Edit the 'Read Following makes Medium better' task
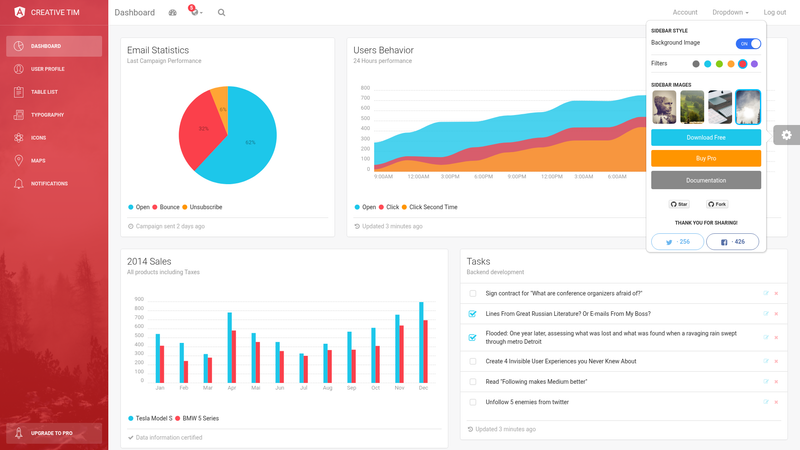800x450 pixels. [x=766, y=382]
